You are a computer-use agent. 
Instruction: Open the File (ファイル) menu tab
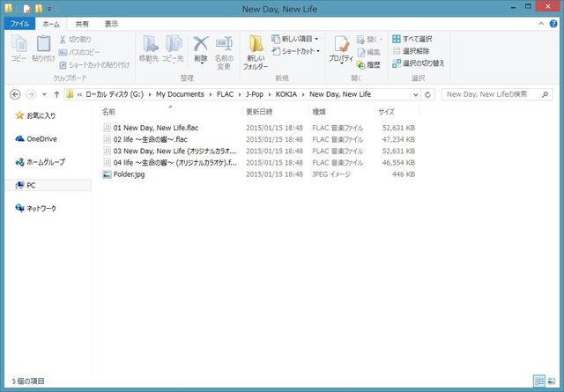19,24
